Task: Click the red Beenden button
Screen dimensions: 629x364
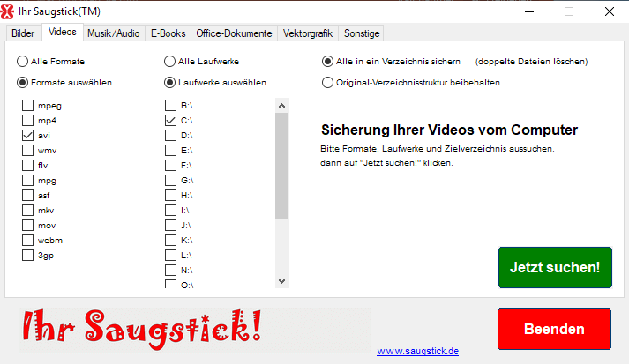Action: coord(554,329)
